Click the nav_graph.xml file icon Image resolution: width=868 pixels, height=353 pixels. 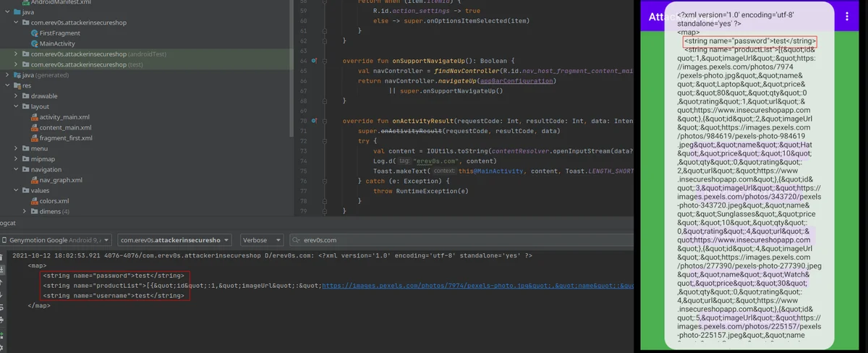pos(35,180)
